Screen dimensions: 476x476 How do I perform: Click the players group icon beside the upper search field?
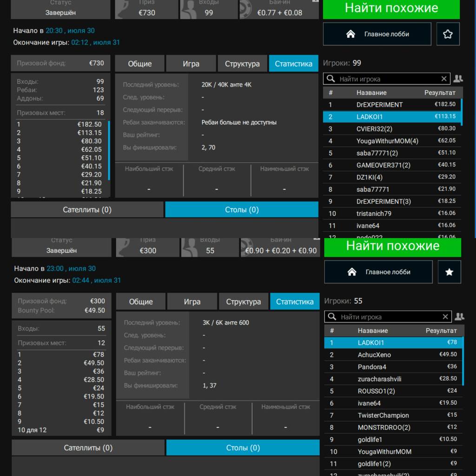tap(458, 79)
